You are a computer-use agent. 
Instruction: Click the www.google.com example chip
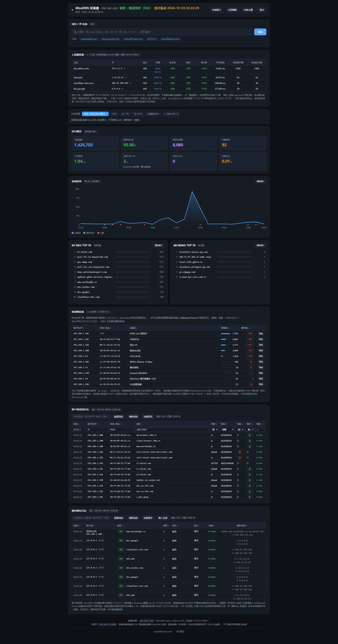point(111,39)
